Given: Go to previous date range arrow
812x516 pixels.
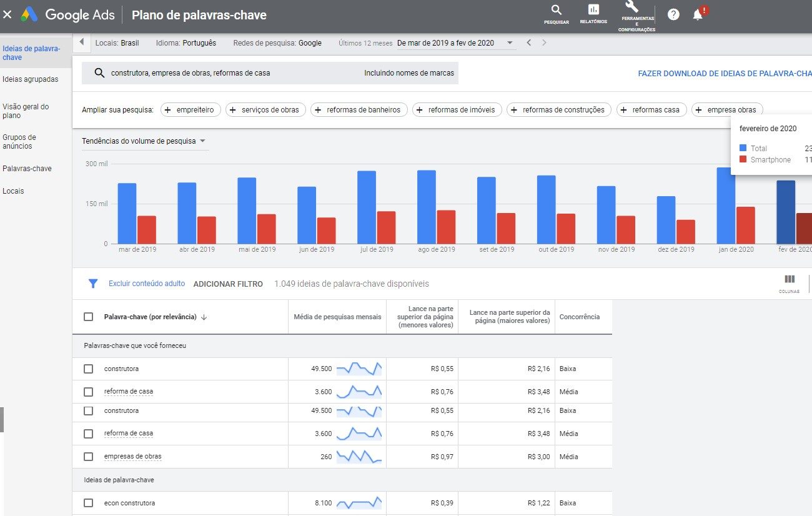Looking at the screenshot, I should coord(528,43).
